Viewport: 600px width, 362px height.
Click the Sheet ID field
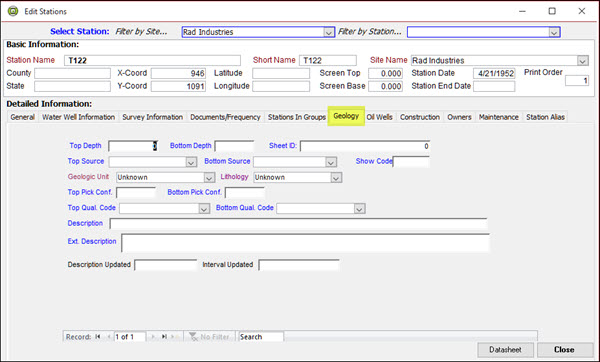tap(365, 146)
